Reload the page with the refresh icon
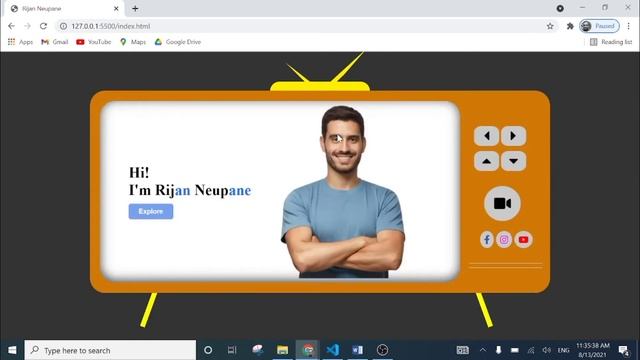This screenshot has height=360, width=640. coord(43,26)
